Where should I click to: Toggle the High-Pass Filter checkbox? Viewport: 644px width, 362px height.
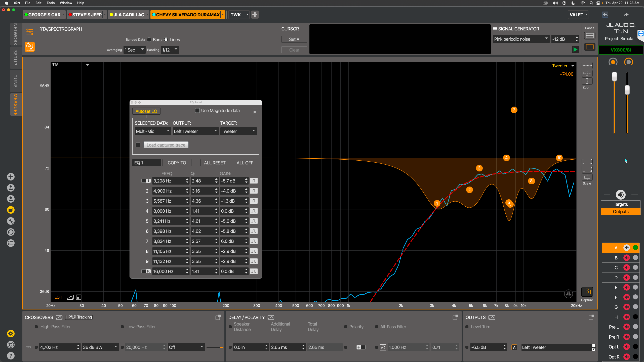(36, 327)
